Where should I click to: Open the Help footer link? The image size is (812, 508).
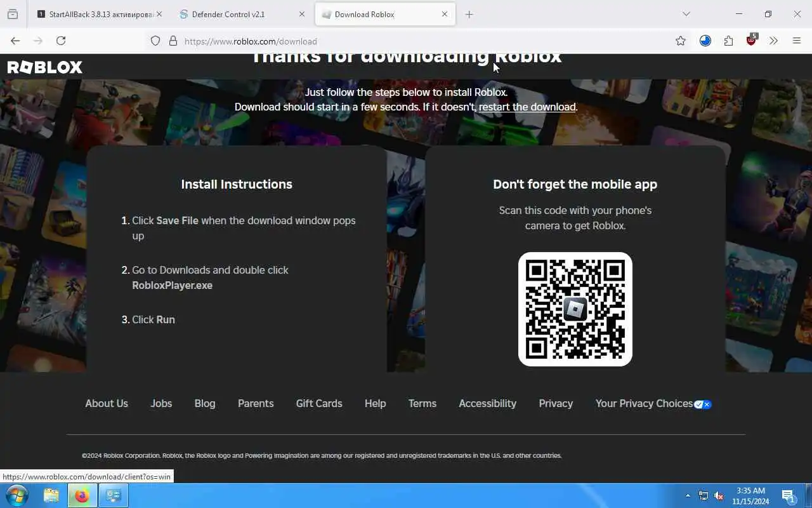pyautogui.click(x=375, y=403)
